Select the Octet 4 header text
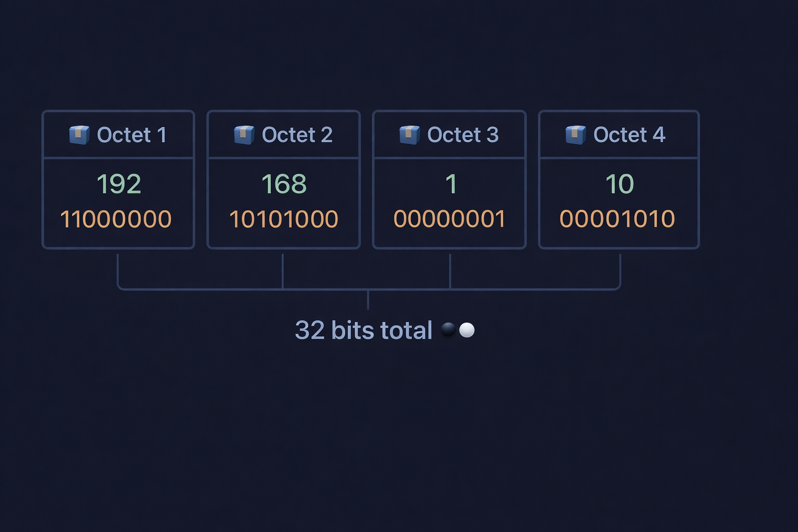This screenshot has width=798, height=532. coord(629,135)
